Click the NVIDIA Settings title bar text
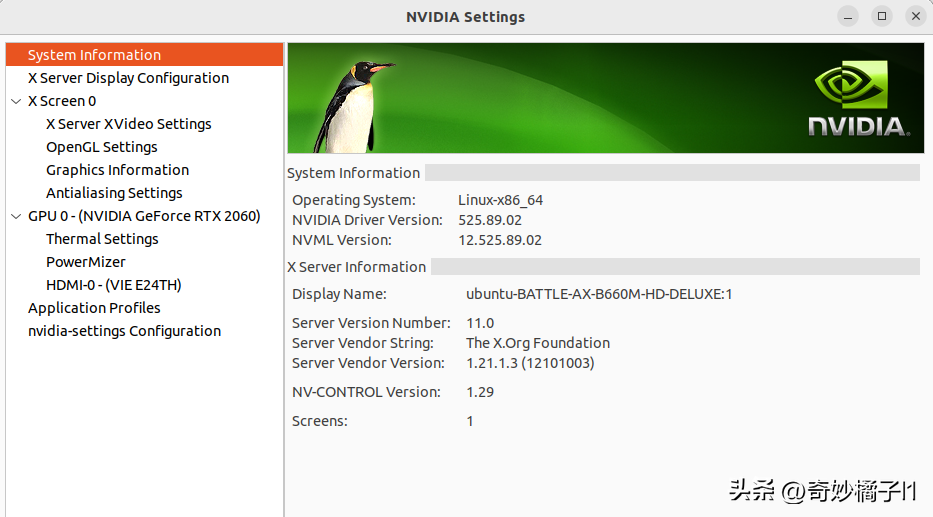 [x=465, y=17]
